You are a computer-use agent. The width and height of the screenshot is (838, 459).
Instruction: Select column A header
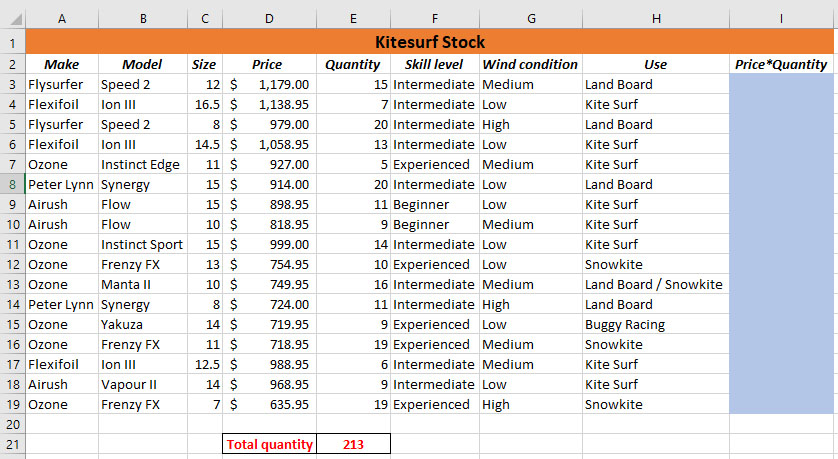[61, 19]
